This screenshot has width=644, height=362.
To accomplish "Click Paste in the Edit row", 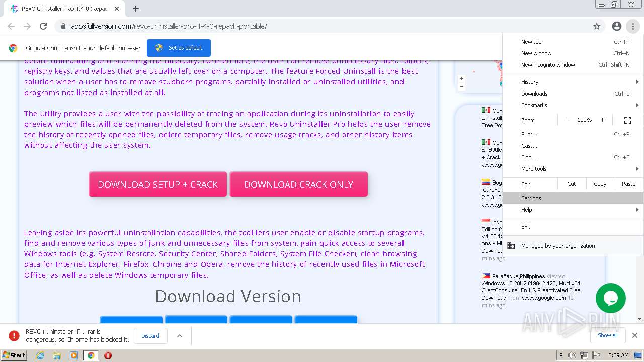I will tap(628, 184).
